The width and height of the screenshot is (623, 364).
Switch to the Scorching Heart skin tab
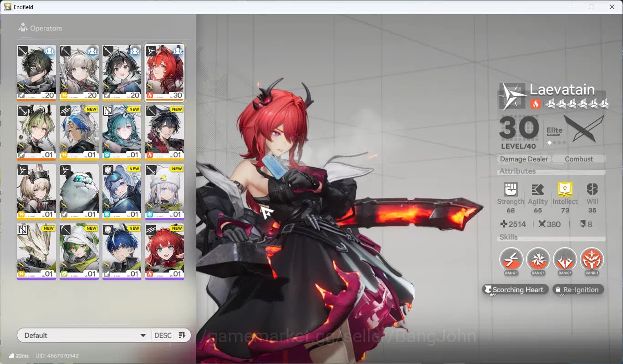515,289
